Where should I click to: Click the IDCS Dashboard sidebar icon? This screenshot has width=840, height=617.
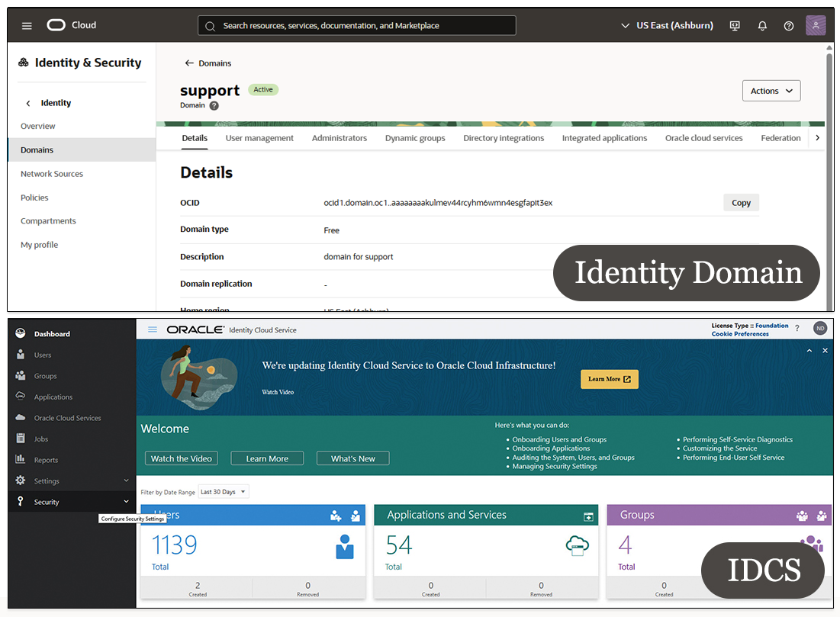pyautogui.click(x=21, y=333)
